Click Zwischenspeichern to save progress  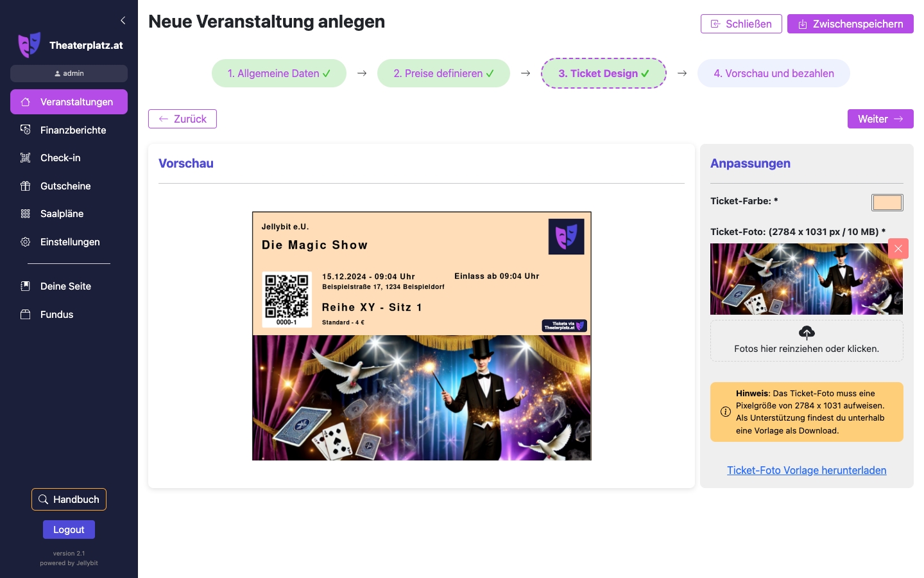pos(850,24)
